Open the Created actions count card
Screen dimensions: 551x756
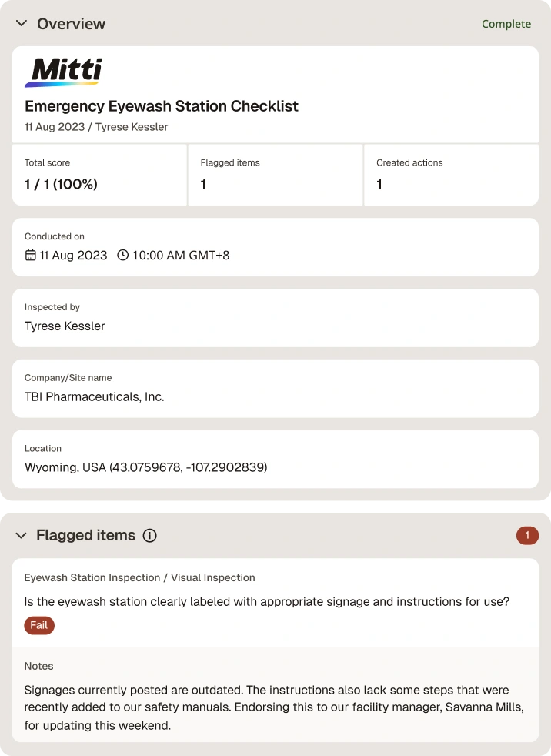click(451, 175)
